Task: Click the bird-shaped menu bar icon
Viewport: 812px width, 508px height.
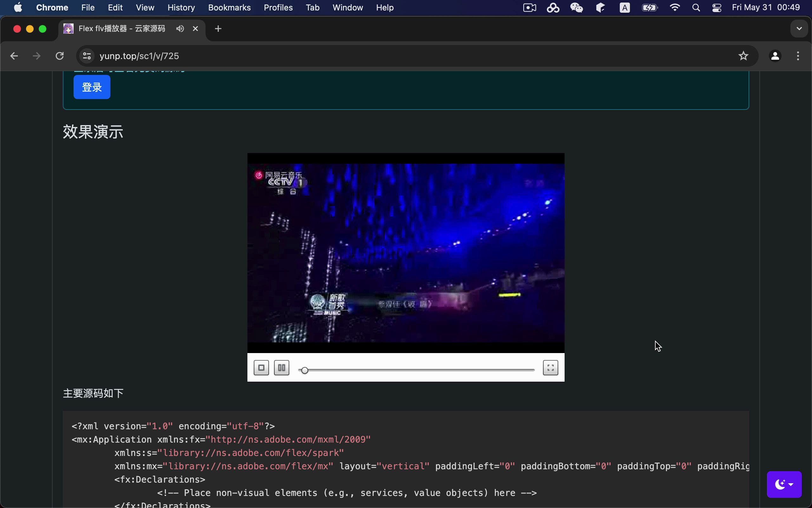Action: tap(601, 7)
